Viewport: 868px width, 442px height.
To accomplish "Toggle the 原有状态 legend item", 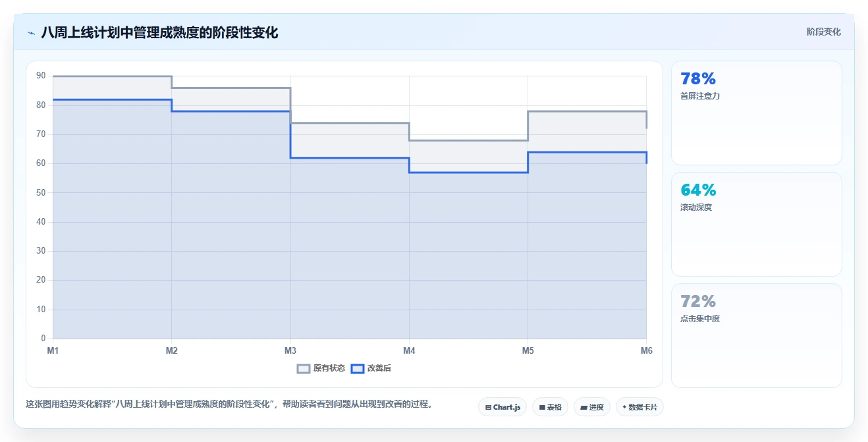I will pyautogui.click(x=321, y=368).
